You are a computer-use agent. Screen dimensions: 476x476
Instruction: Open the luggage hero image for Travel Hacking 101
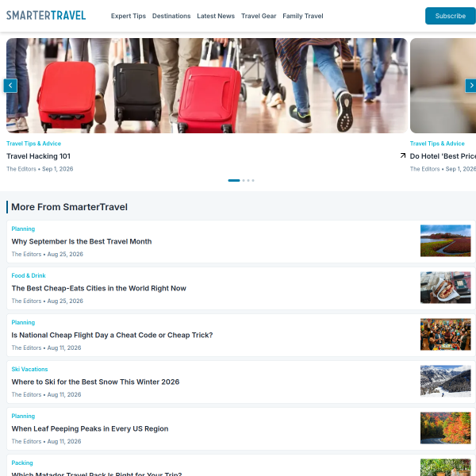tap(207, 86)
